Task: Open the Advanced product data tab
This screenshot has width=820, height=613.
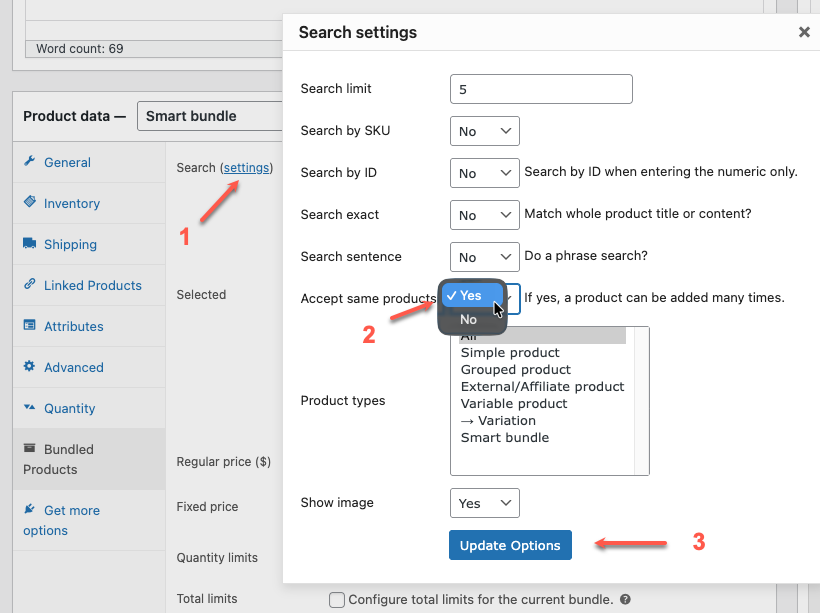Action: point(89,367)
